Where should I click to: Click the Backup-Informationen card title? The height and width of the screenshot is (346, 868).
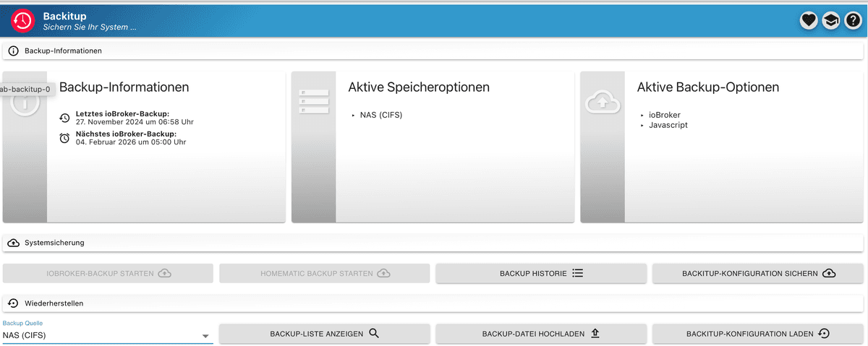tap(124, 87)
